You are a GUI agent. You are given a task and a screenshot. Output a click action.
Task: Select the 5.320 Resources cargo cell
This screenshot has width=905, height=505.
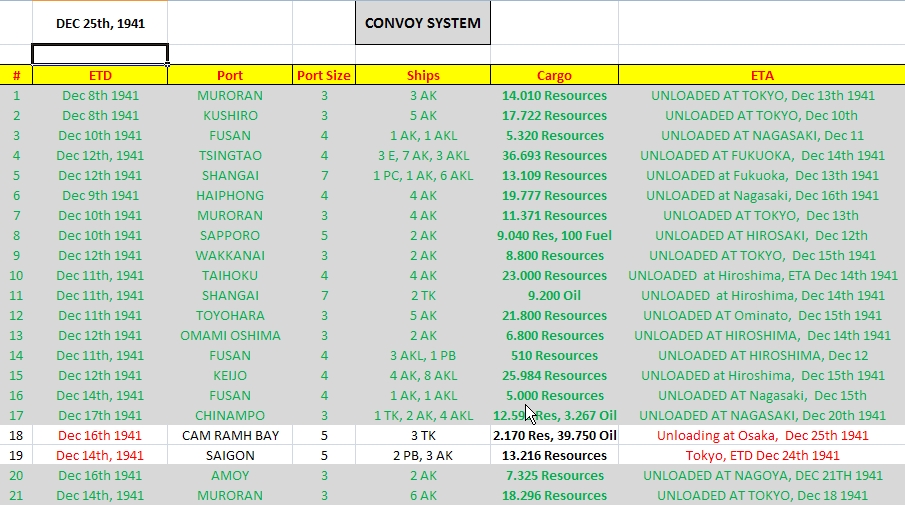coord(554,135)
